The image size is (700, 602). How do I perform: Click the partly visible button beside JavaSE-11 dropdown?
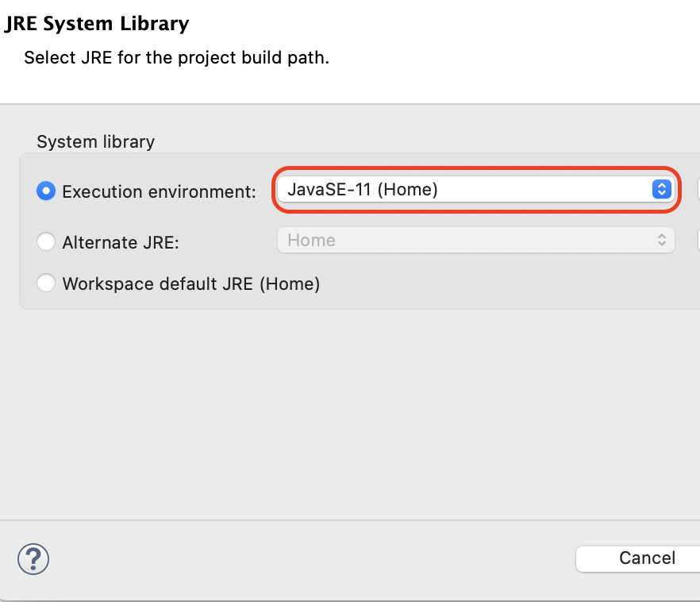[x=698, y=189]
